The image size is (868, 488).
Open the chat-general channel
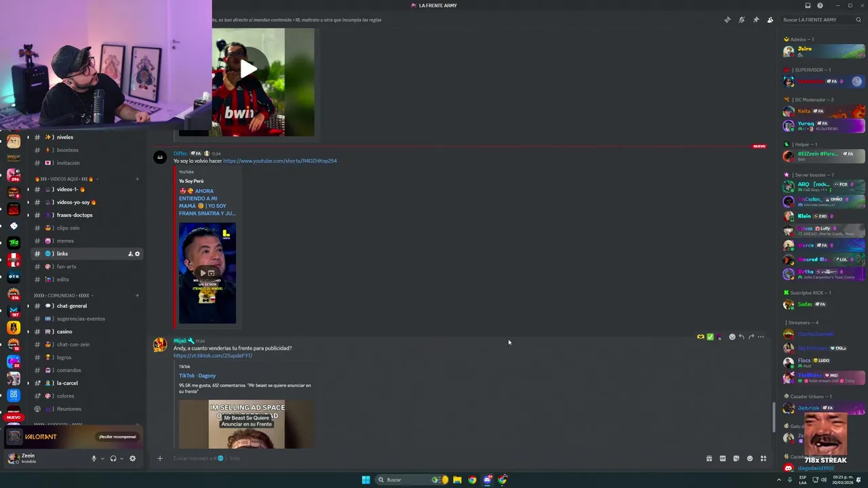coord(87,306)
